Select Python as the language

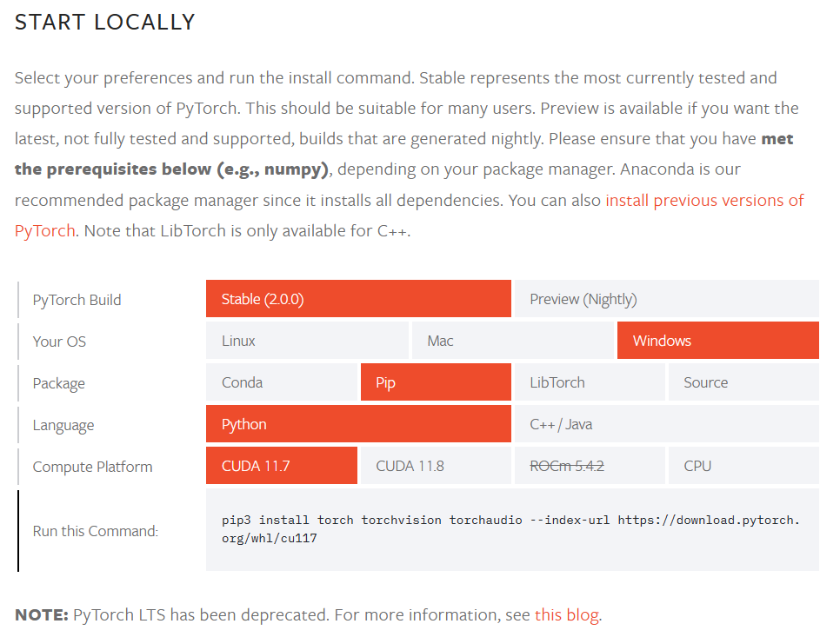click(x=357, y=424)
